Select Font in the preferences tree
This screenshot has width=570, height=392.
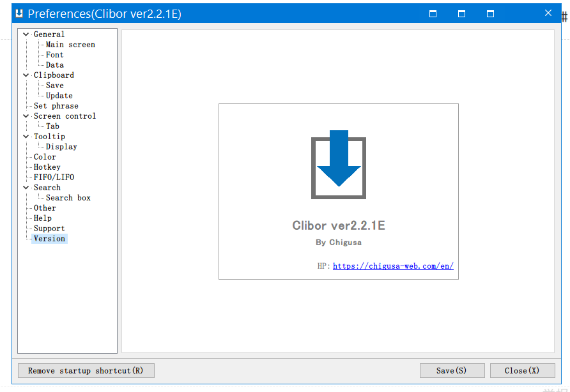55,55
